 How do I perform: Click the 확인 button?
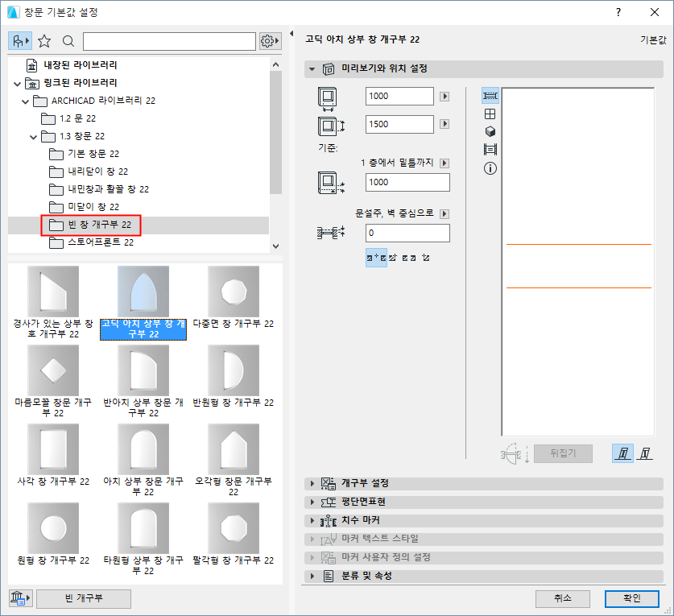coord(632,598)
